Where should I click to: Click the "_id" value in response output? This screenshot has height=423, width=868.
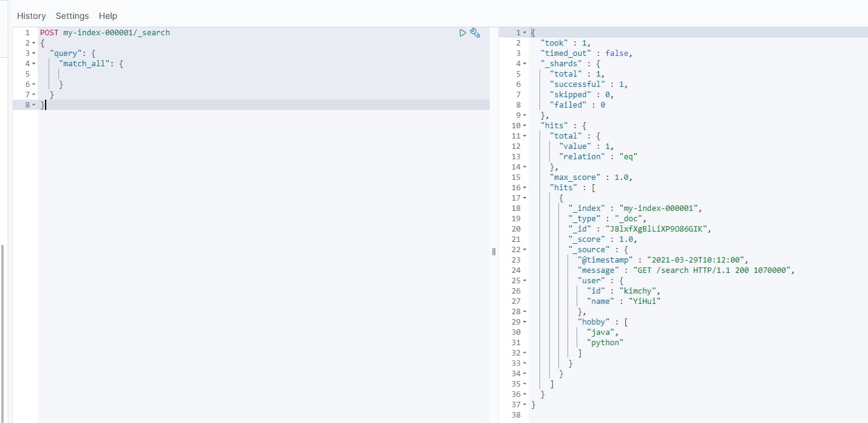pyautogui.click(x=657, y=229)
